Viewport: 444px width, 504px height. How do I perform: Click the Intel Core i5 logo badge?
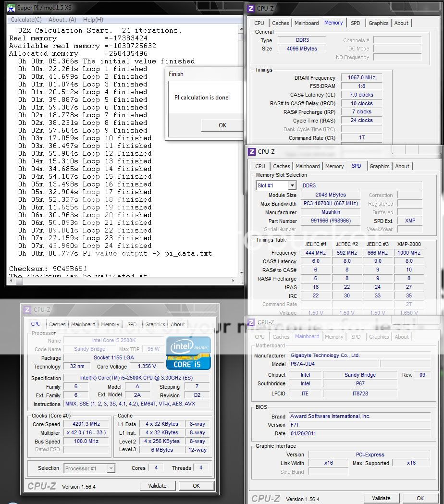[x=188, y=353]
